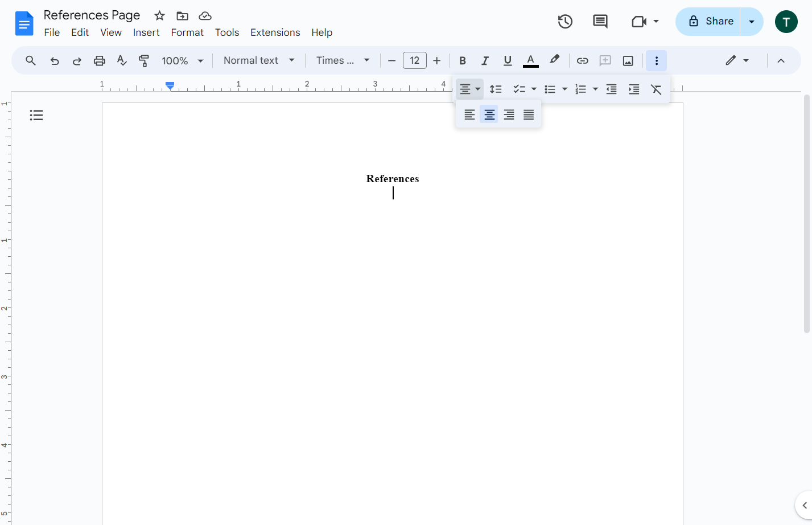Screen dimensions: 812x525
Task: Open the Format menu
Action: pyautogui.click(x=187, y=32)
